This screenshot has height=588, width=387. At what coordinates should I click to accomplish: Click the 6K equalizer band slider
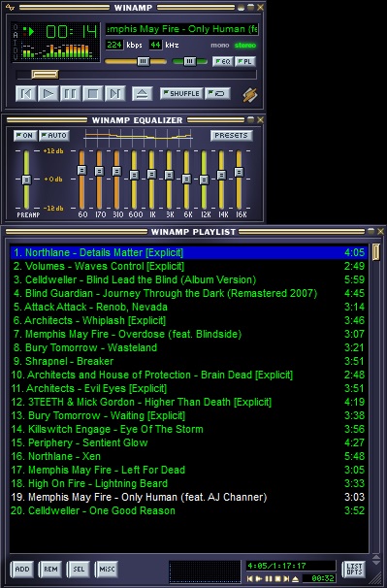point(186,179)
